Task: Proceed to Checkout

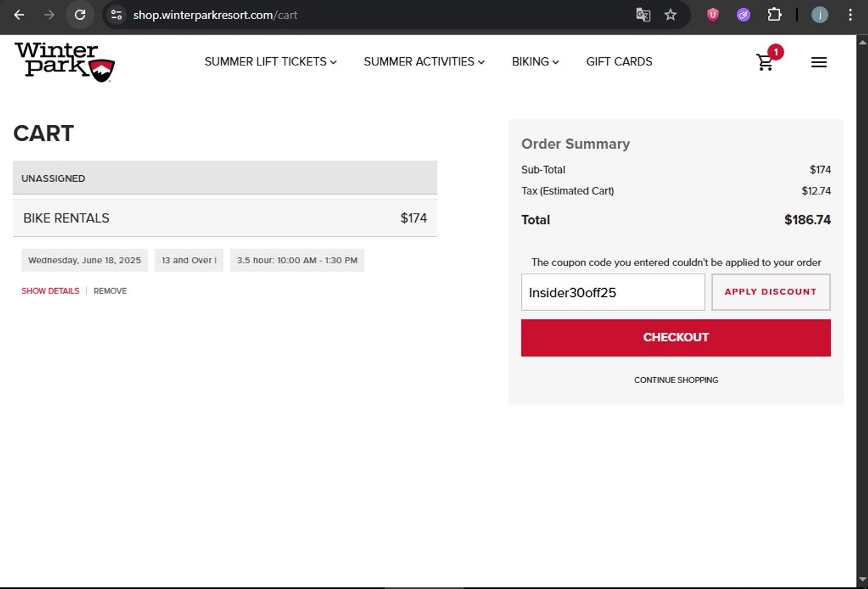Action: tap(676, 338)
